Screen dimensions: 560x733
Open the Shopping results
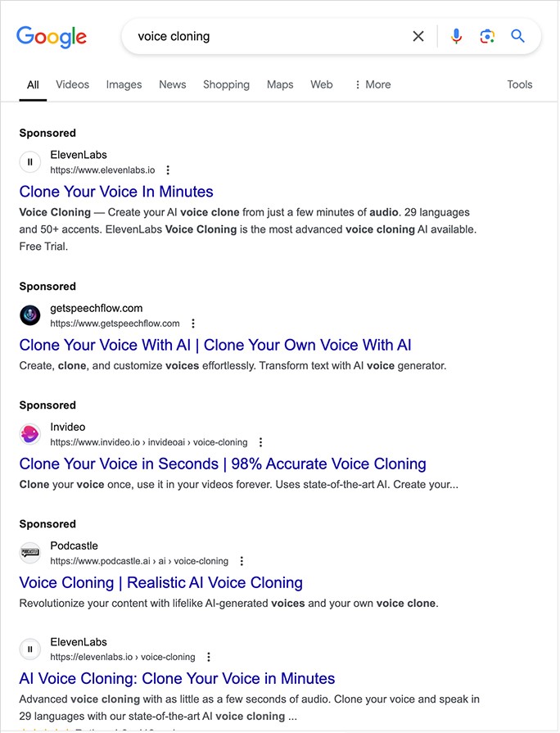[226, 84]
